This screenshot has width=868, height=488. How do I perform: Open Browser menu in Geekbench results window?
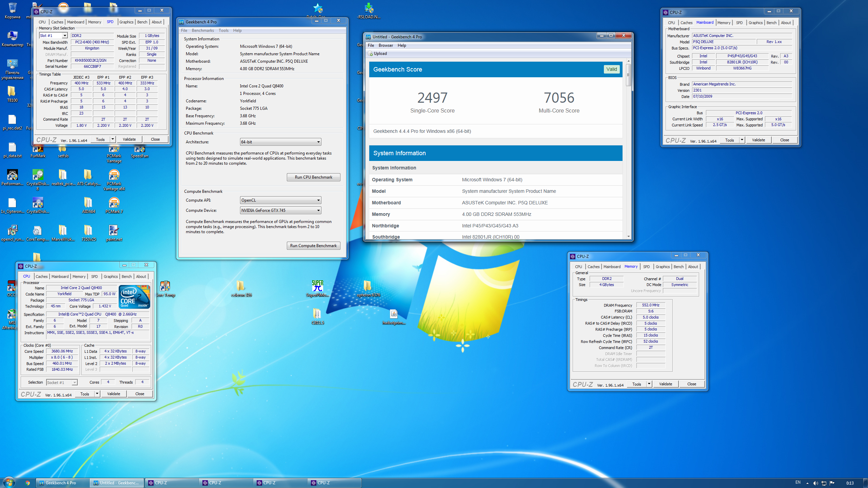pos(386,45)
